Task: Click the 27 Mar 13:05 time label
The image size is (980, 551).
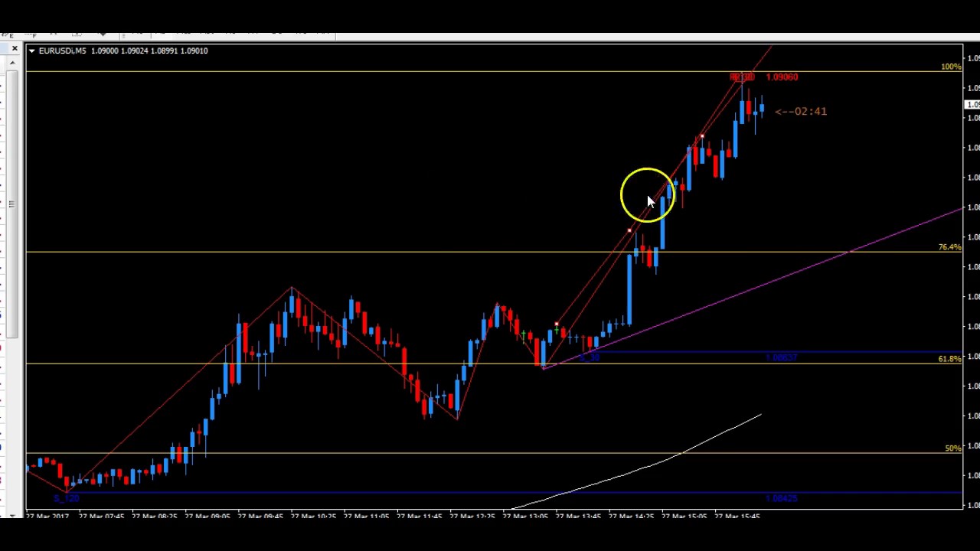Action: [525, 517]
